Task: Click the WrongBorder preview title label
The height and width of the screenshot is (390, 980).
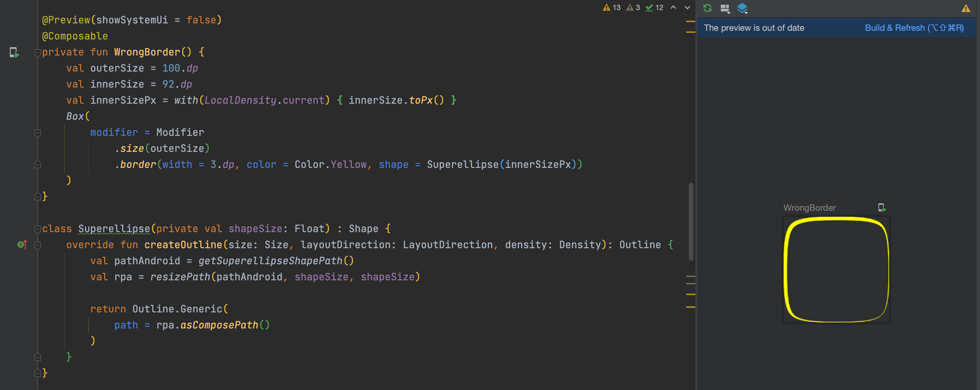Action: pyautogui.click(x=809, y=208)
